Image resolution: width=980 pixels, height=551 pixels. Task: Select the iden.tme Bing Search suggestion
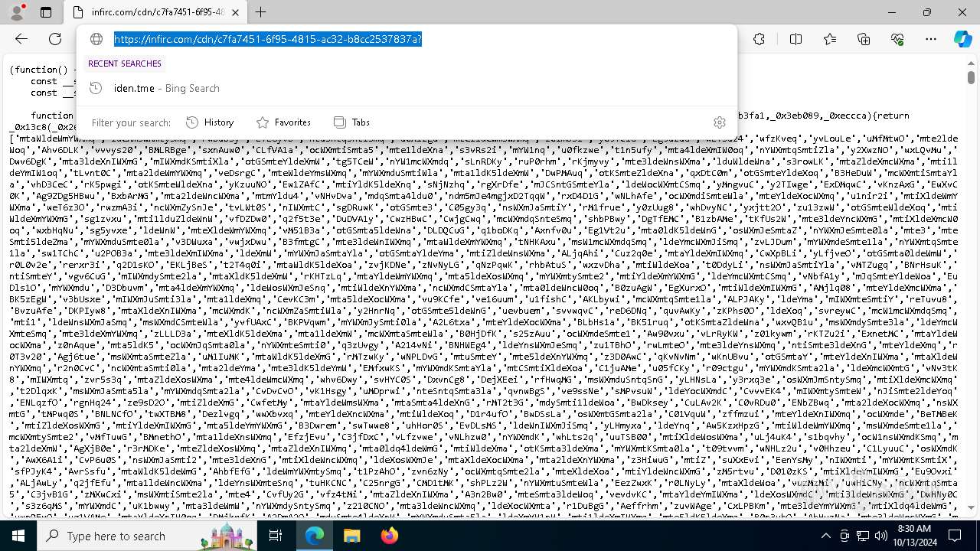coord(407,88)
